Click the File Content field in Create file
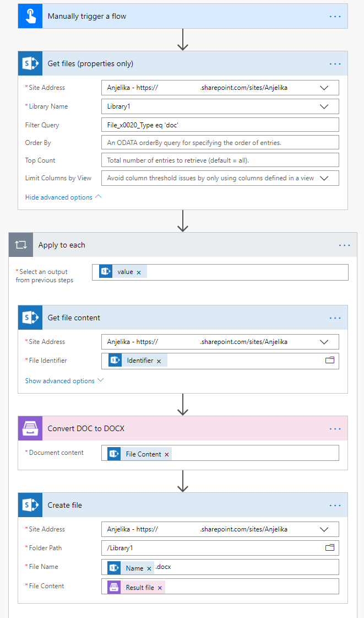Viewport: 364px width, 618px height. coord(220,586)
